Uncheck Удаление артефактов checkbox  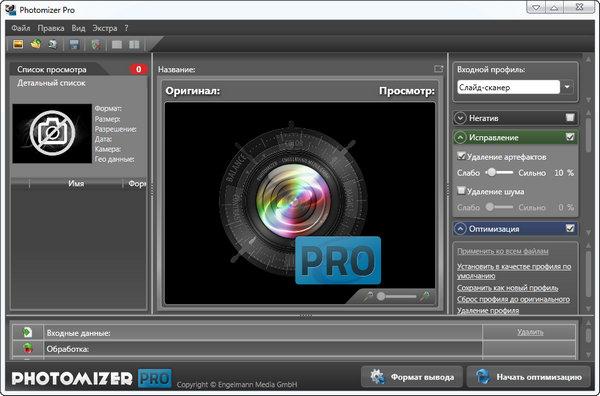461,156
